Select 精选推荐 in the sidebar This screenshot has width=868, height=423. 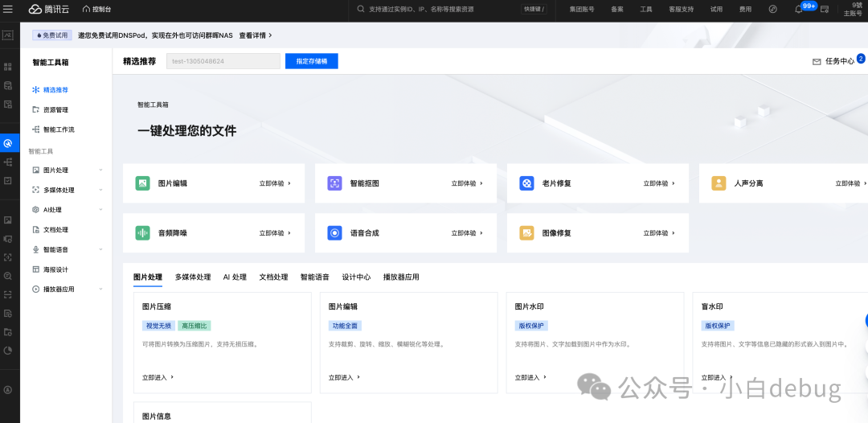point(56,89)
